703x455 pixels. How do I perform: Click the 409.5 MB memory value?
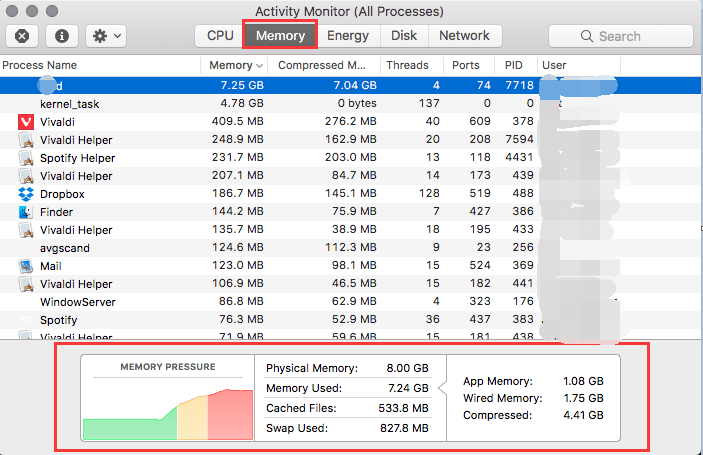coord(238,121)
